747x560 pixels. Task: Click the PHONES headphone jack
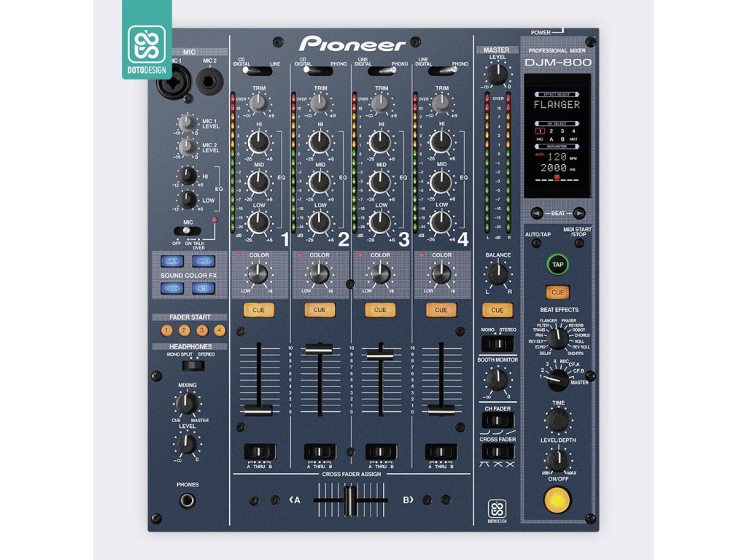(x=187, y=500)
